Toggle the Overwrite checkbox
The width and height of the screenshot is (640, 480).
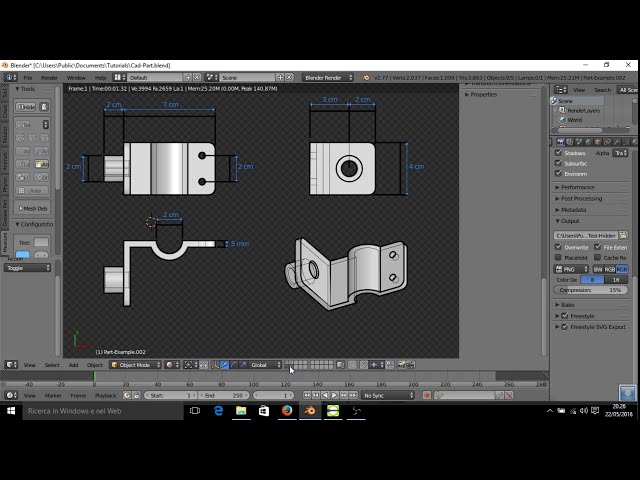(x=558, y=247)
